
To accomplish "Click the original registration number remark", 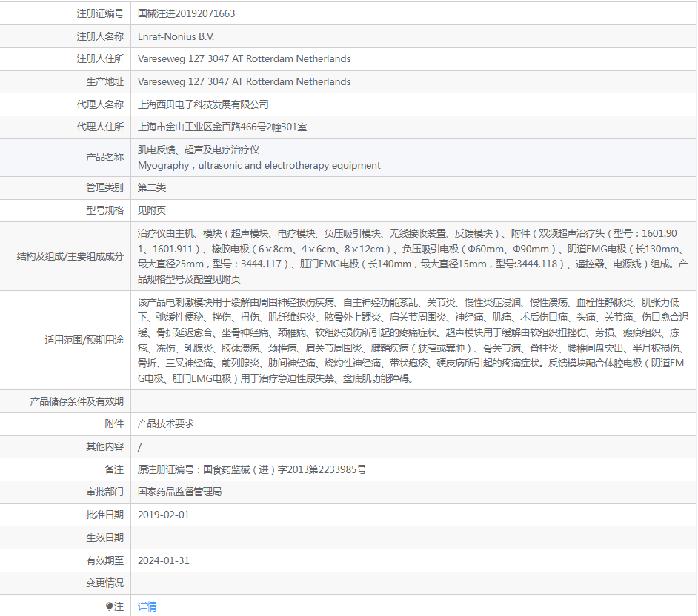I will coord(252,469).
